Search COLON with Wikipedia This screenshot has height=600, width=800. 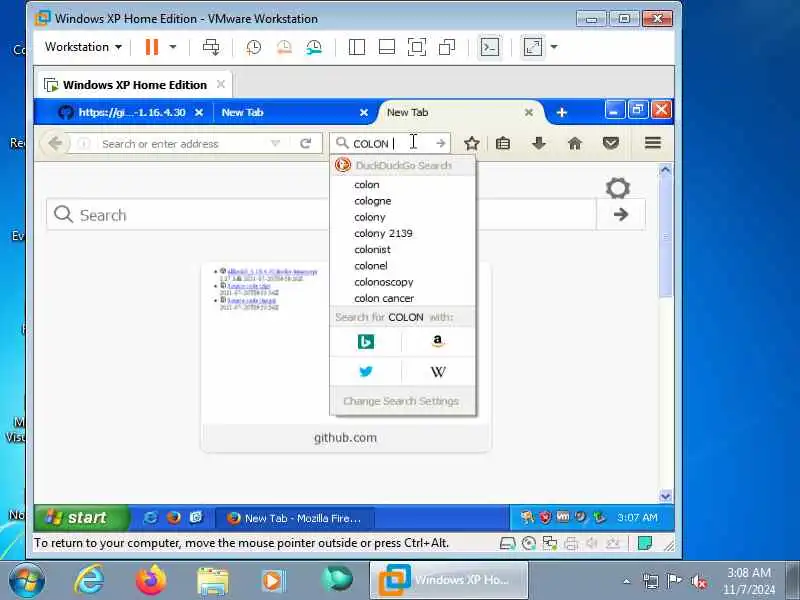point(438,371)
